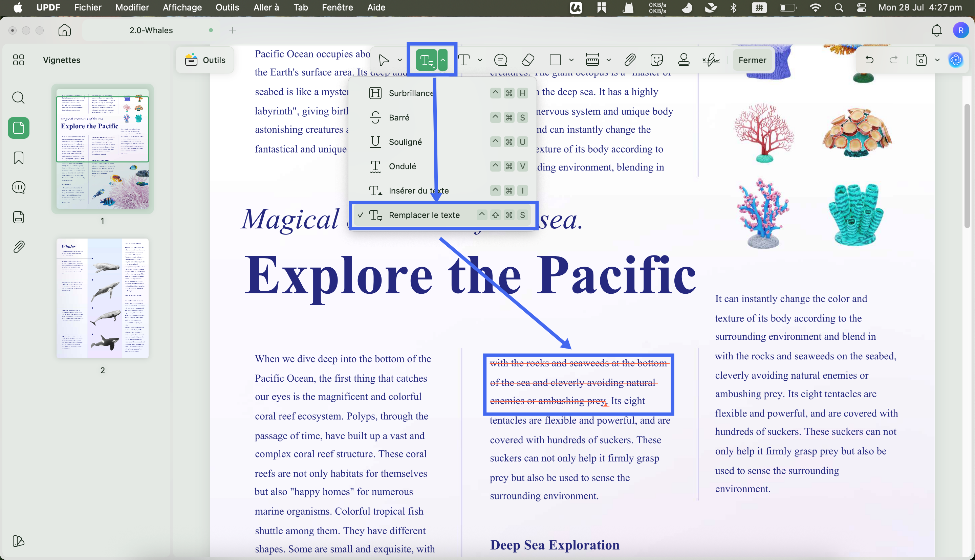Image resolution: width=975 pixels, height=560 pixels.
Task: Open the Affichage menu
Action: 182,7
